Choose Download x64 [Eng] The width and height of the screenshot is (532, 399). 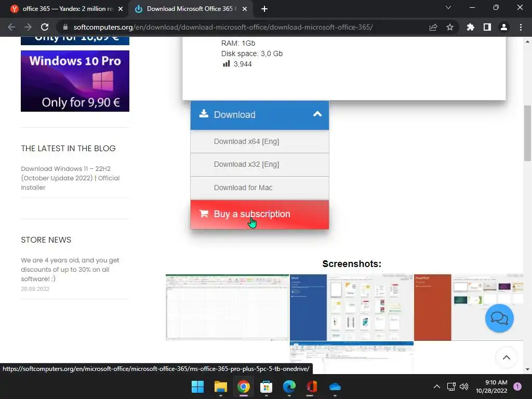(x=260, y=141)
